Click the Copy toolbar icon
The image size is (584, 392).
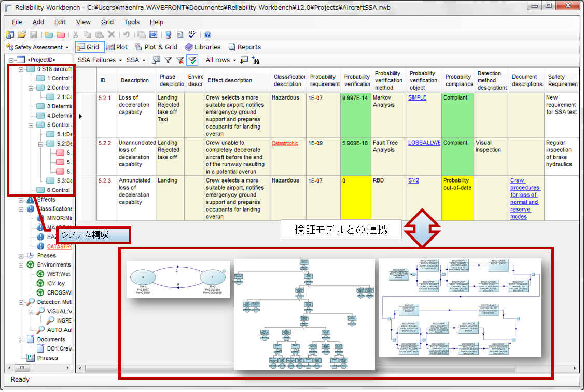point(88,35)
